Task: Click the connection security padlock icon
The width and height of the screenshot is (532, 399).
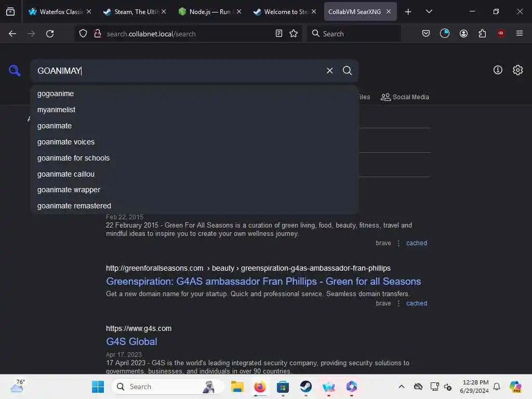Action: tap(98, 33)
